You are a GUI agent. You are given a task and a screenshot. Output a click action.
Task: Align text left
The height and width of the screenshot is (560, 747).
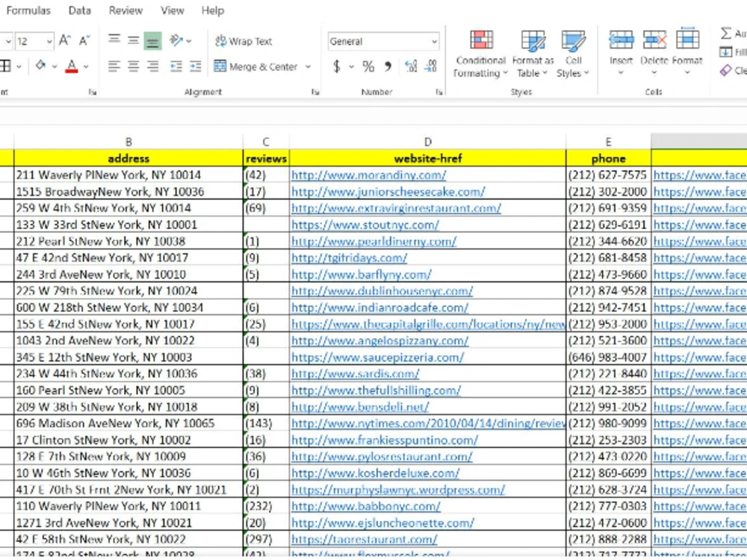[114, 66]
